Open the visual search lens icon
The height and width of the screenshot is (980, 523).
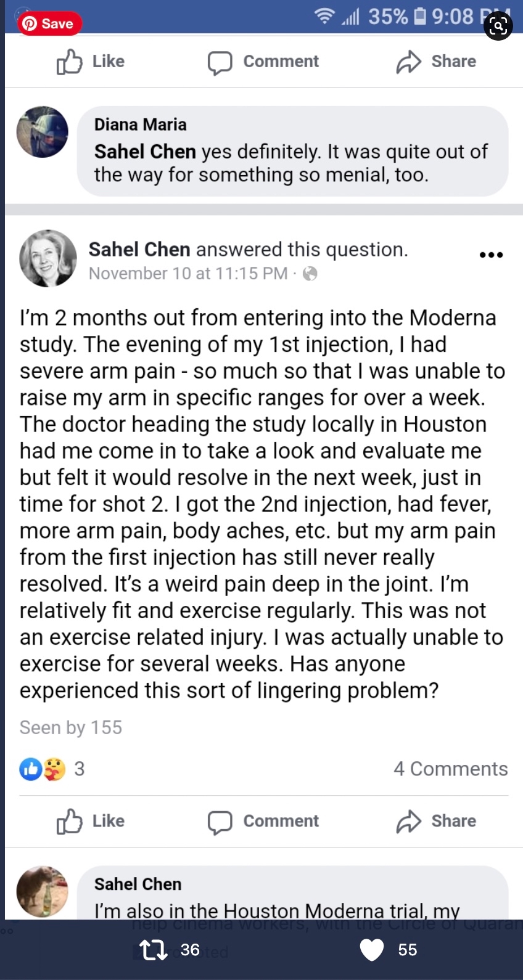(498, 25)
